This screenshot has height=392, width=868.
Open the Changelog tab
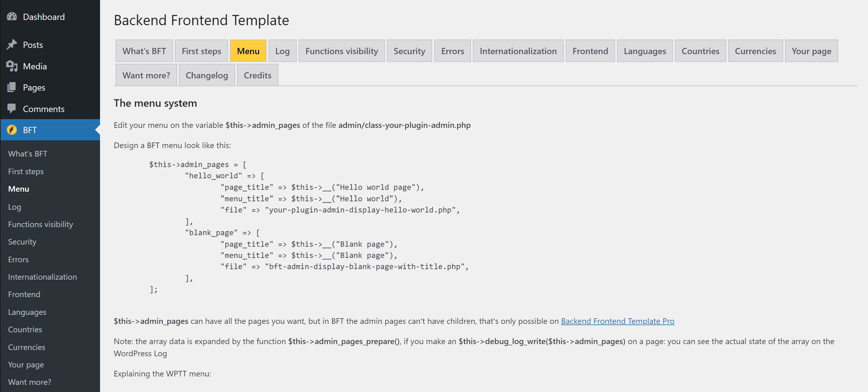click(x=208, y=75)
